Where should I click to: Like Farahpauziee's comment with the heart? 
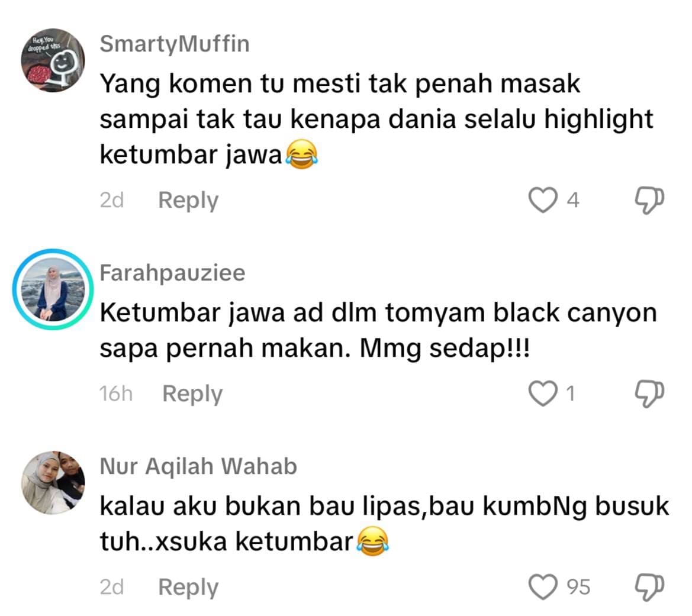point(543,393)
